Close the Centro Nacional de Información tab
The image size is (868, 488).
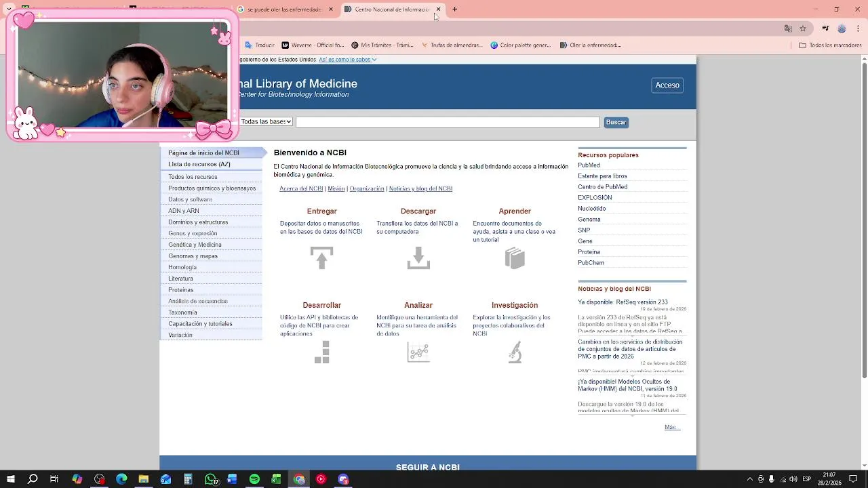coord(438,9)
